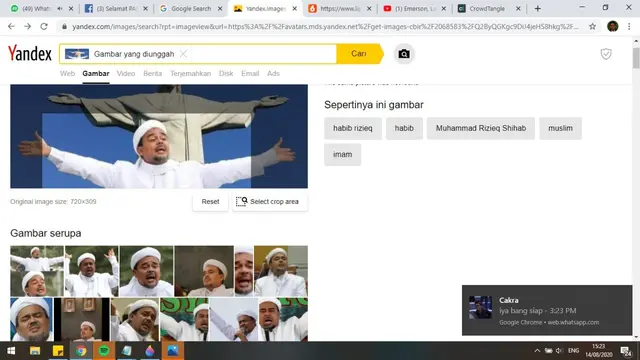640x360 pixels.
Task: Click Chrome icon on taskbar
Action: [81, 351]
